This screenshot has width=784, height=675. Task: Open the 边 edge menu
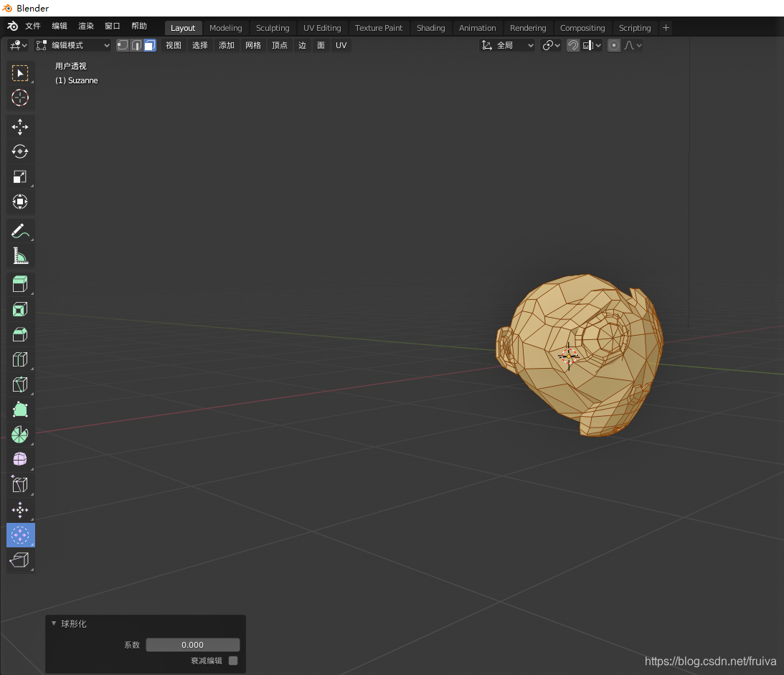(x=302, y=45)
